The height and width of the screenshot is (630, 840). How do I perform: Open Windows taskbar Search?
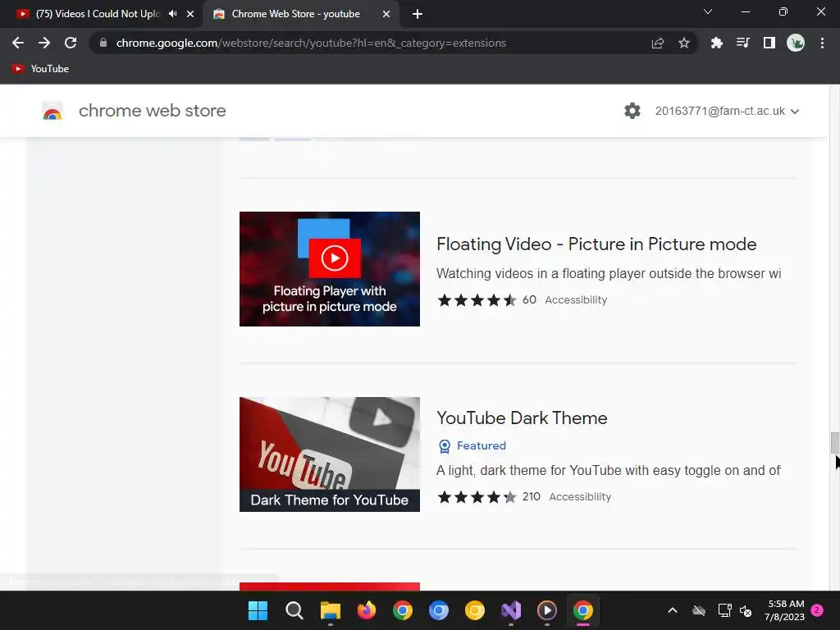pos(294,610)
